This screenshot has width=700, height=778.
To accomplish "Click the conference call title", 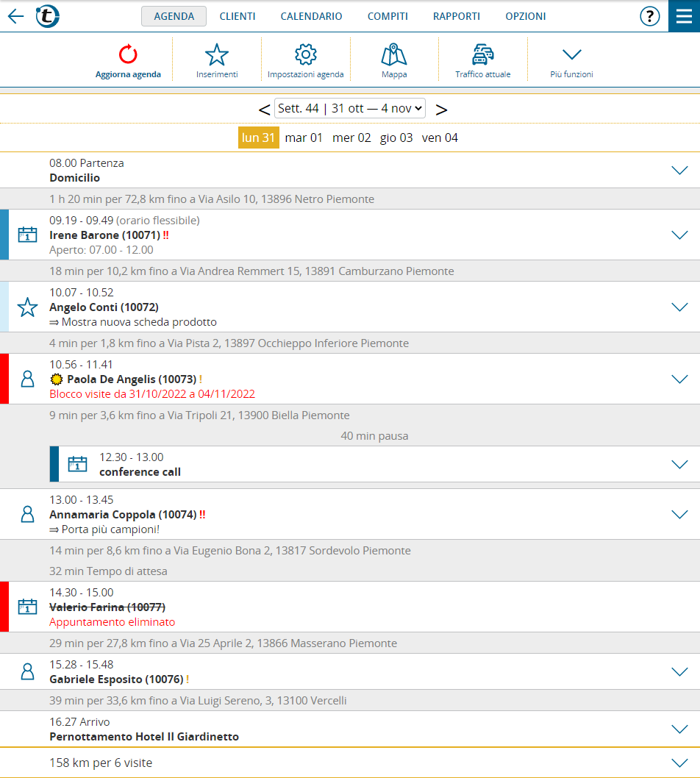I will (x=140, y=472).
